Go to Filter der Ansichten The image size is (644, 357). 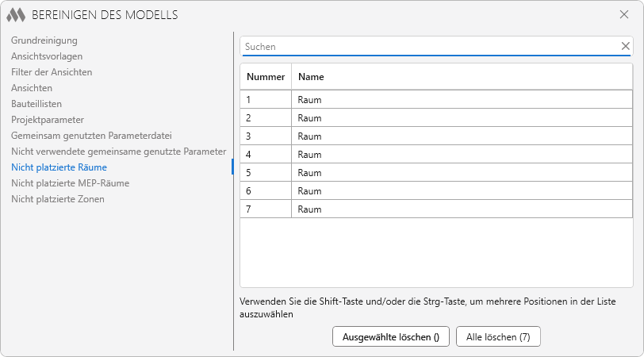52,72
